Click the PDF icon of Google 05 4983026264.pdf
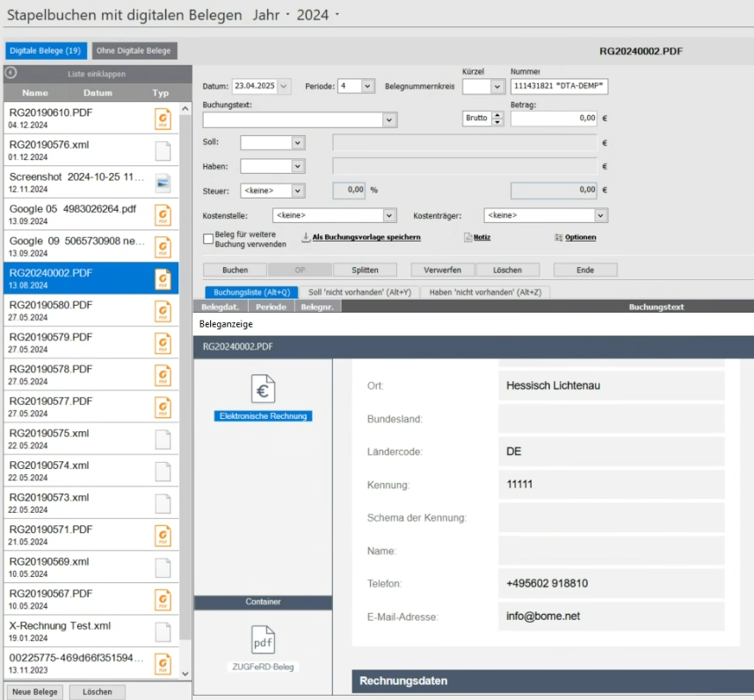Screen dimensions: 754x700 coord(163,215)
